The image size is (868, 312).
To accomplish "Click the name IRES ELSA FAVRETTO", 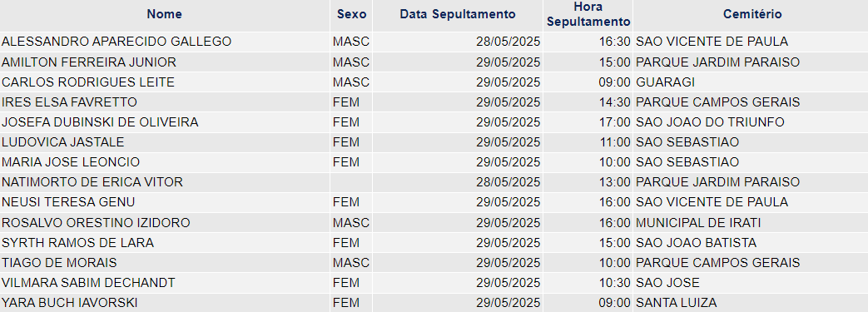I will tap(69, 102).
